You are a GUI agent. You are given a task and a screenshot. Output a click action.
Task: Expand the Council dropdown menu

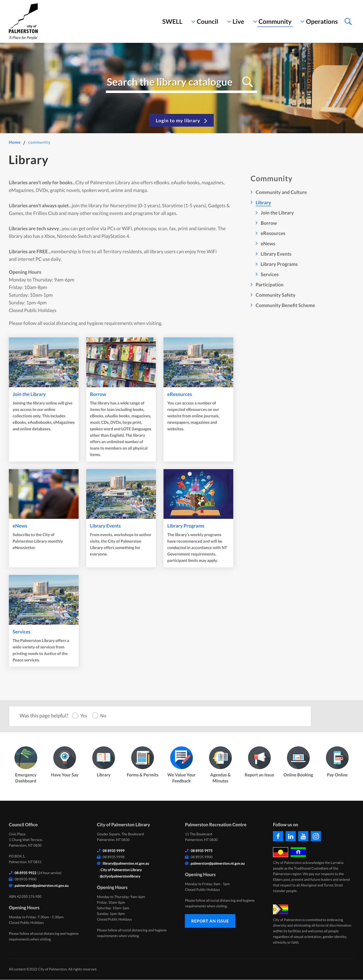point(204,22)
